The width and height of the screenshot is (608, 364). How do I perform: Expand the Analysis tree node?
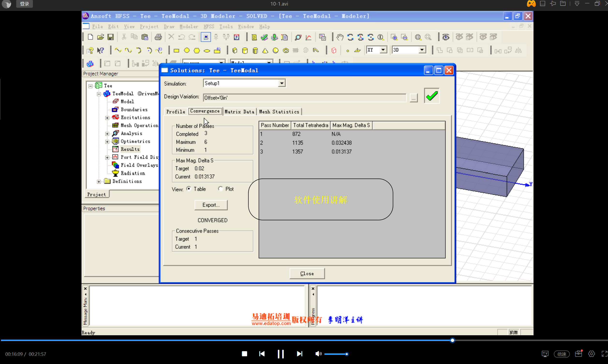pyautogui.click(x=107, y=134)
